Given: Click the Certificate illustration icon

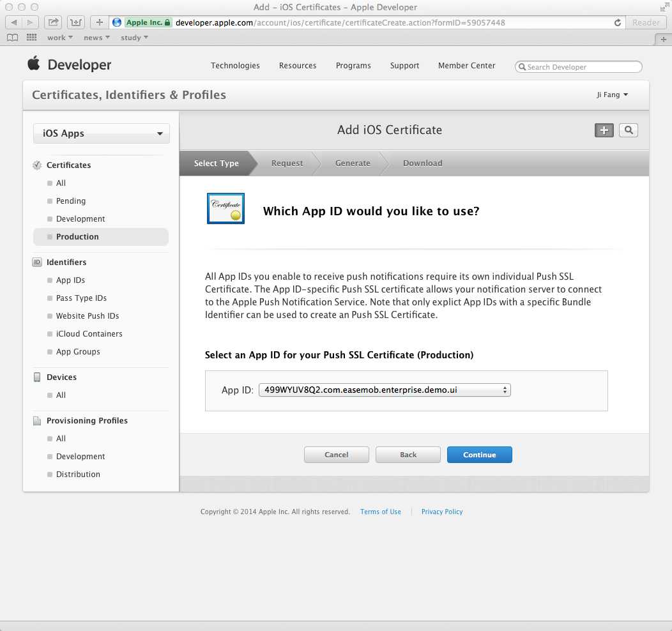Looking at the screenshot, I should pyautogui.click(x=225, y=209).
